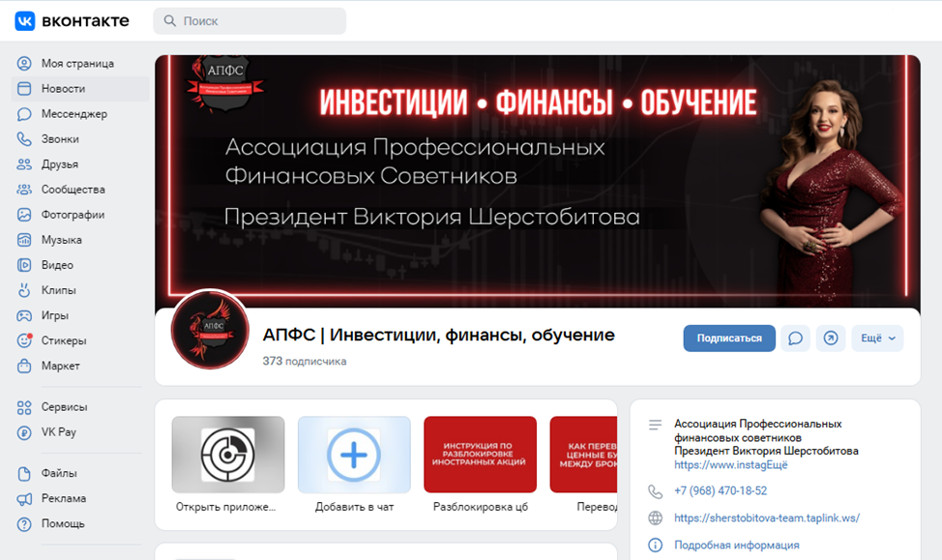Open the partially visible Перевод tile
Viewport: 942px width, 560px height.
[x=583, y=464]
